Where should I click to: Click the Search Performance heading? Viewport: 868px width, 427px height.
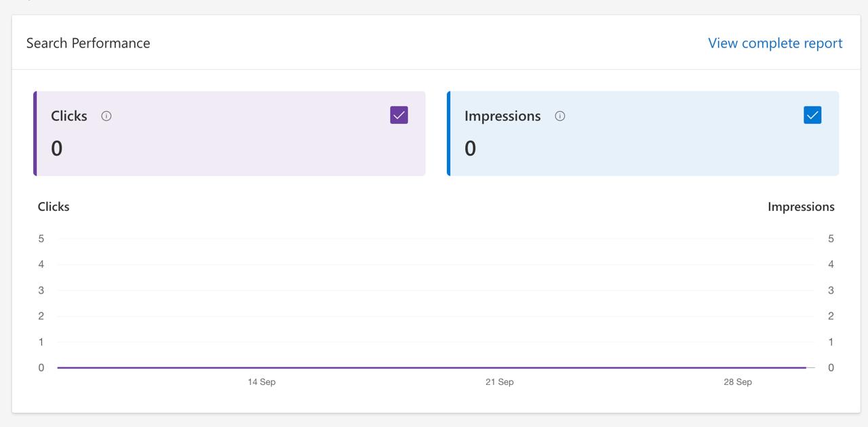click(x=88, y=43)
